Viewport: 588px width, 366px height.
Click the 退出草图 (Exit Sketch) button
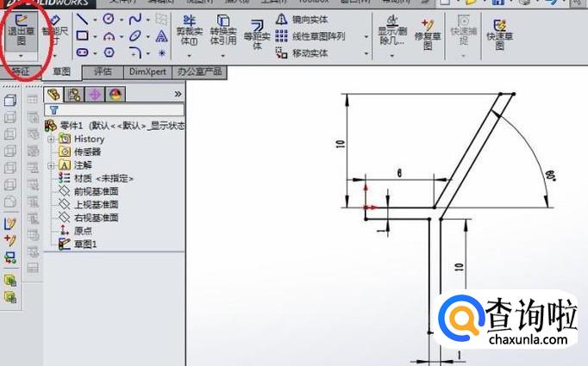coord(21,30)
